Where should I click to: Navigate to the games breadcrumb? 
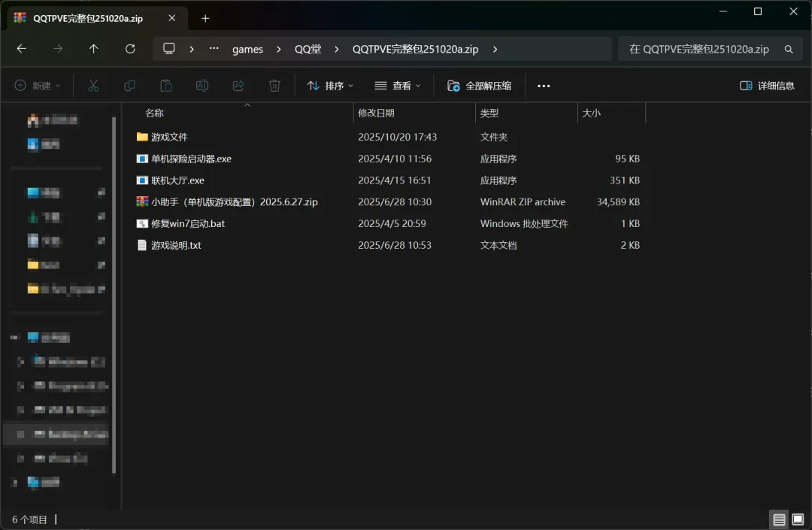(x=247, y=49)
